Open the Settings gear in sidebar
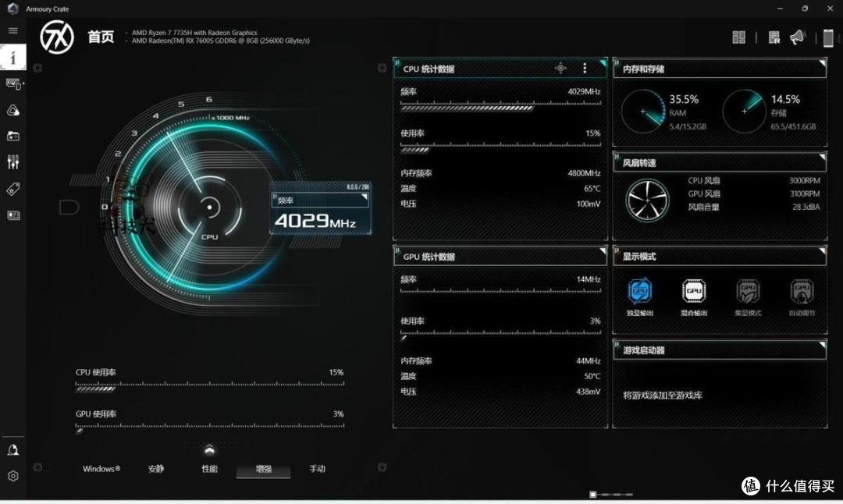This screenshot has width=843, height=504. click(x=13, y=476)
